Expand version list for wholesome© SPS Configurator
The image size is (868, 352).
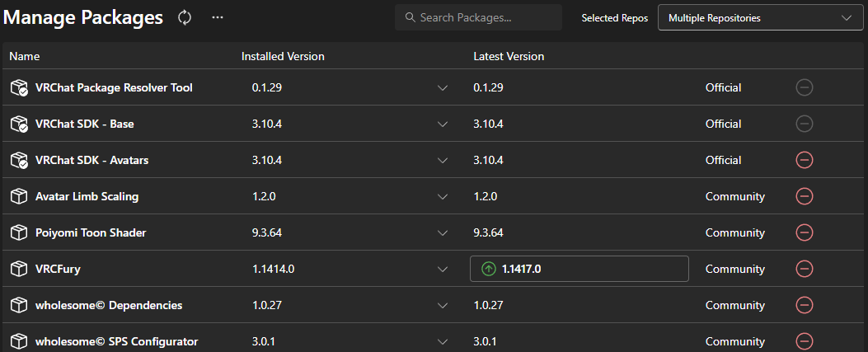pos(443,341)
